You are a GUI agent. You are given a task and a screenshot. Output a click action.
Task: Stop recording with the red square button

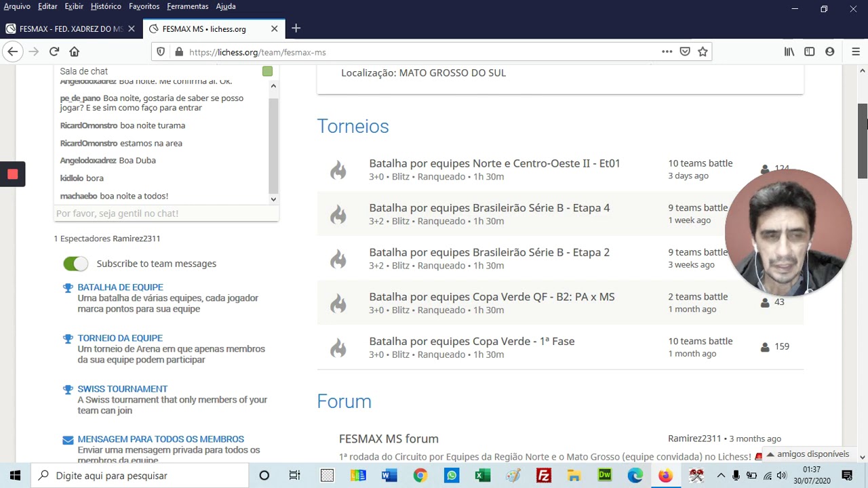point(12,174)
